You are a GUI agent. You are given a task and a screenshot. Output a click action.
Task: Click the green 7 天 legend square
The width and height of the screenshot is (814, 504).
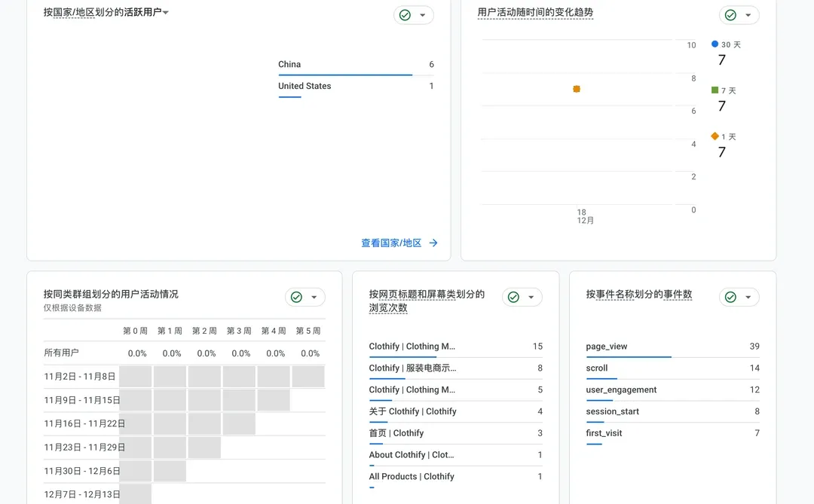click(715, 90)
